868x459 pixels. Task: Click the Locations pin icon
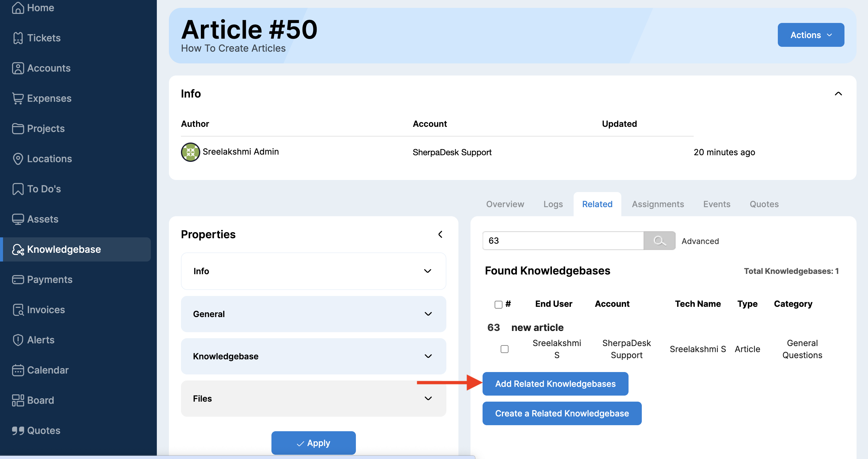(18, 159)
